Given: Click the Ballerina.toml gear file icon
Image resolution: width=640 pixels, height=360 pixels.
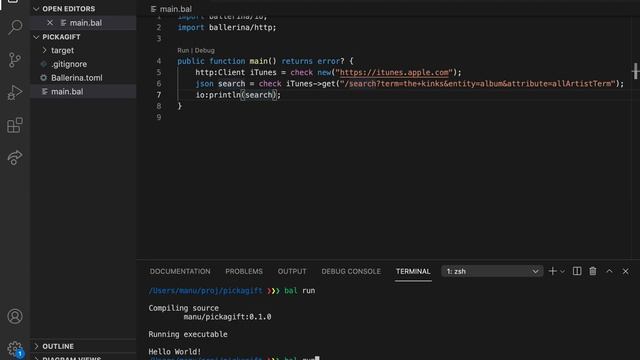Looking at the screenshot, I should [44, 78].
